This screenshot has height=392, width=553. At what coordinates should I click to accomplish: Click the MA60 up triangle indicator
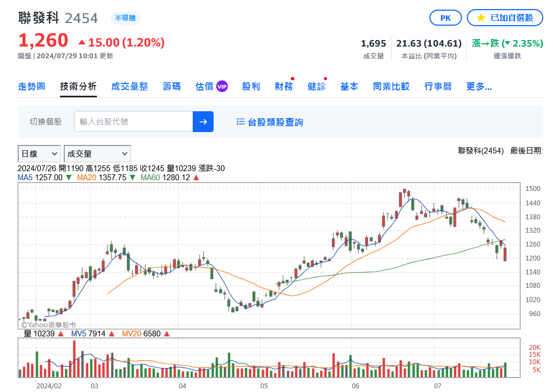pos(196,178)
